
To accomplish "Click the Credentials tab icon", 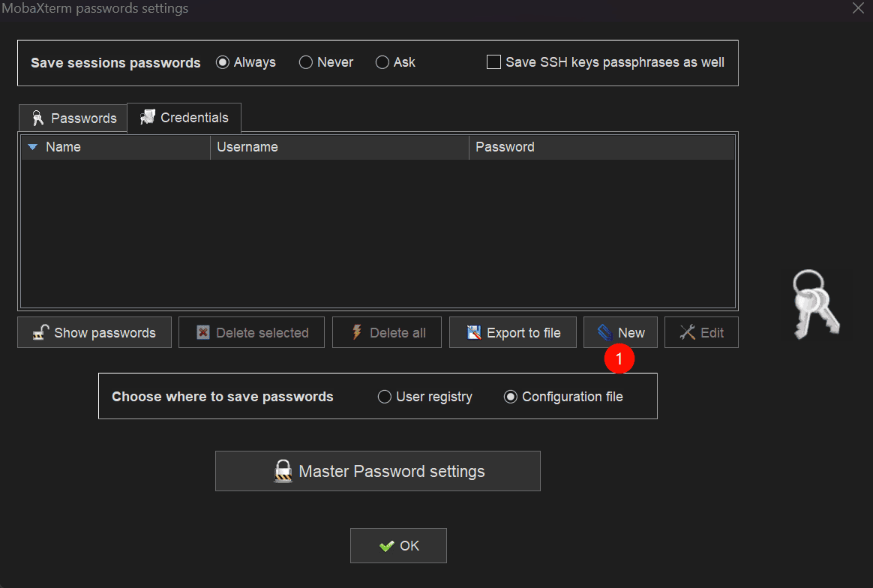I will [x=148, y=117].
